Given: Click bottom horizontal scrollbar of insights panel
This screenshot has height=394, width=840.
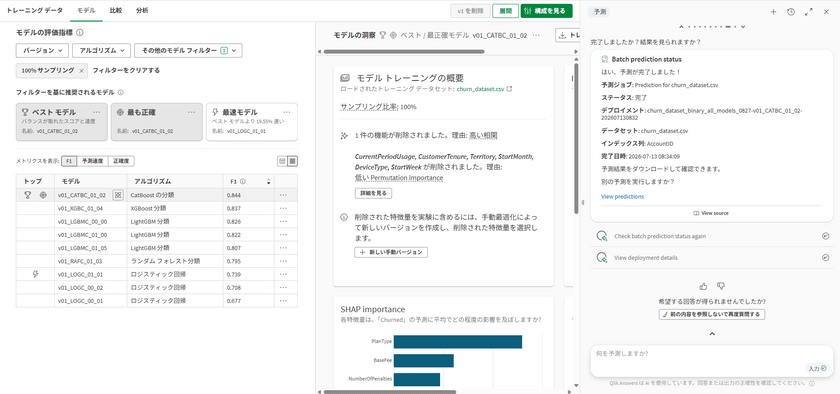Looking at the screenshot, I should click(x=390, y=392).
